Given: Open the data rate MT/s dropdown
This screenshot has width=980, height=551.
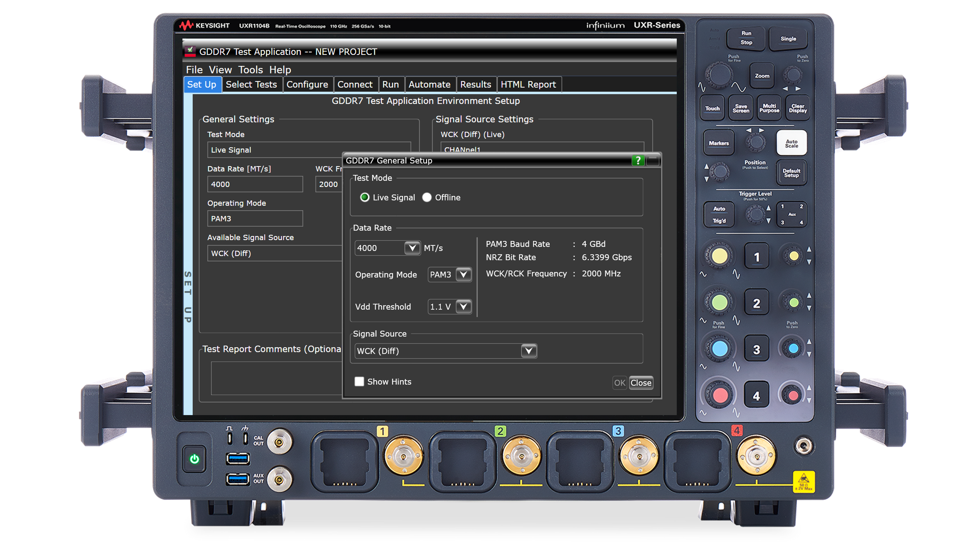Looking at the screenshot, I should tap(412, 248).
